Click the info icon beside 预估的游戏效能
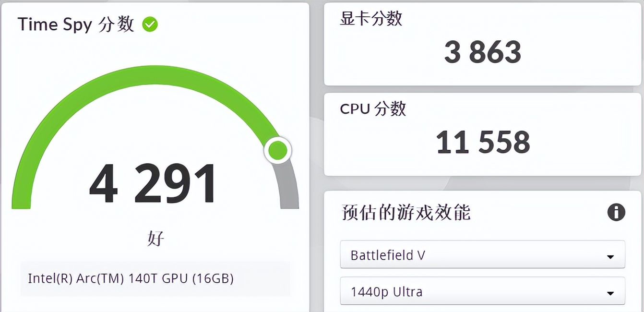This screenshot has height=312, width=644. coord(616,212)
